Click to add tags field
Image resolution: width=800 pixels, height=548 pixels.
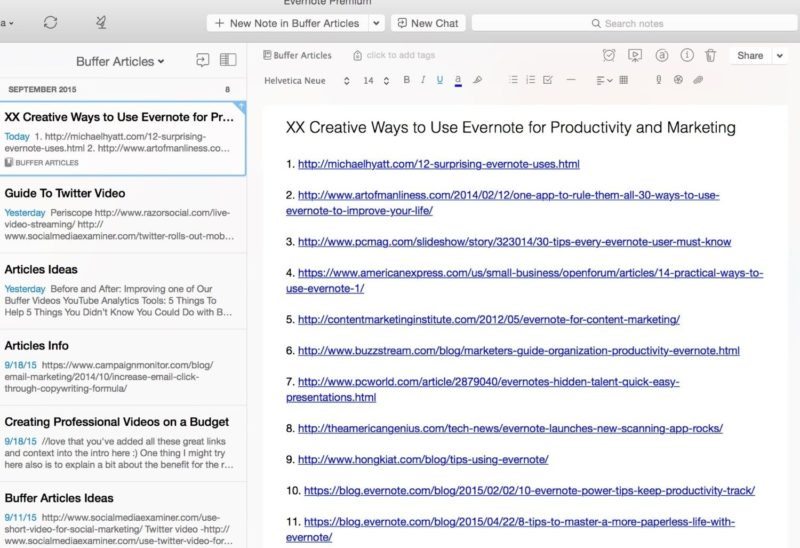point(394,55)
